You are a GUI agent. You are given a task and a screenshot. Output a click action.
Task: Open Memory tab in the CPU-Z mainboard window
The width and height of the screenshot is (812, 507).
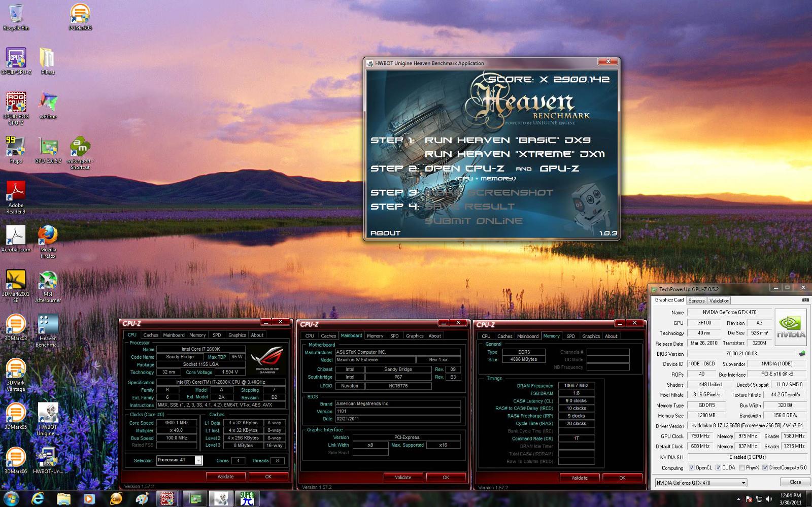pos(375,336)
